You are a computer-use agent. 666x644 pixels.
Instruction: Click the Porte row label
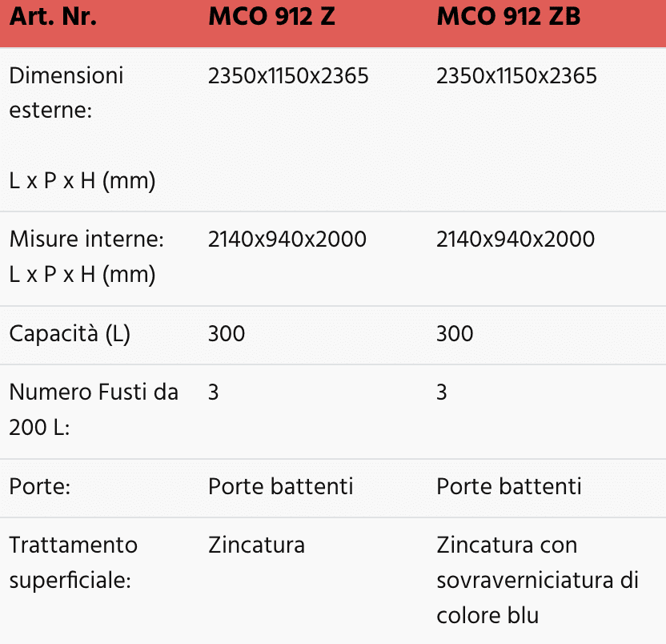tap(42, 487)
